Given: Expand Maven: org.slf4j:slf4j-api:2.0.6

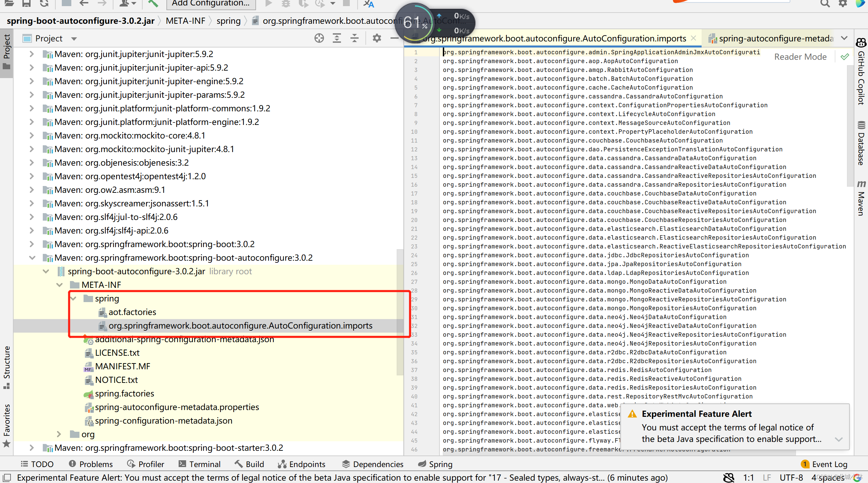Looking at the screenshot, I should 32,230.
